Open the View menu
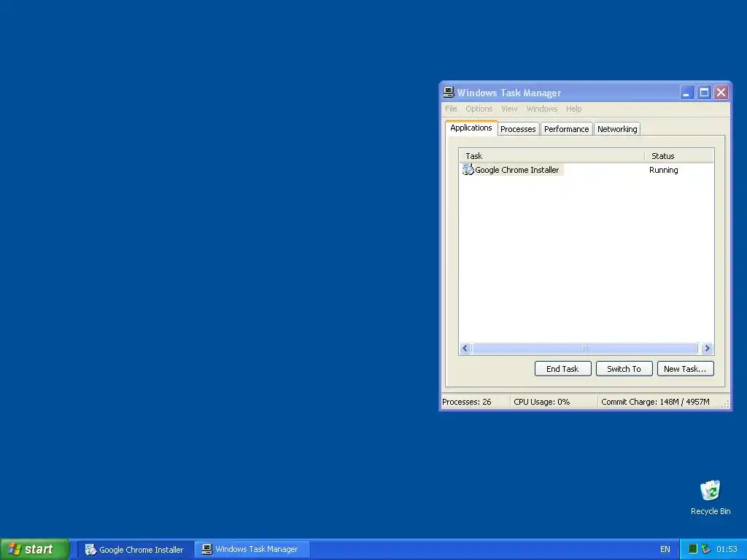Screen dimensions: 747x560 pyautogui.click(x=509, y=109)
